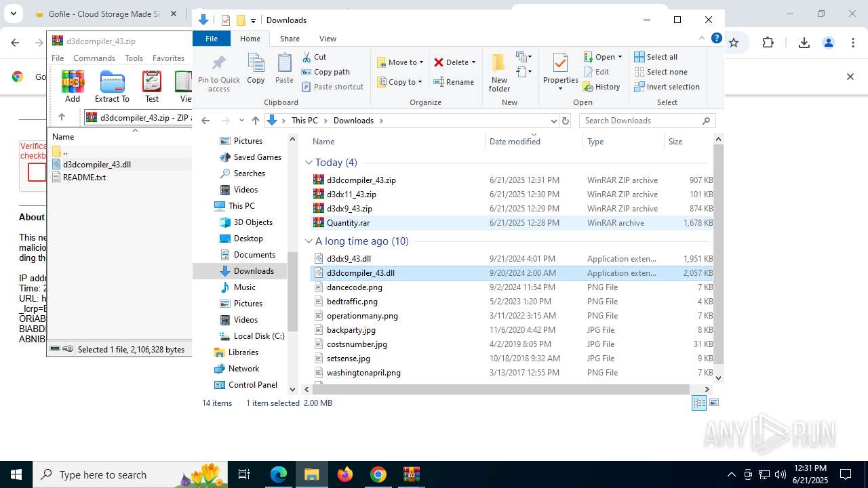
Task: Open Chrome from taskbar
Action: (378, 474)
